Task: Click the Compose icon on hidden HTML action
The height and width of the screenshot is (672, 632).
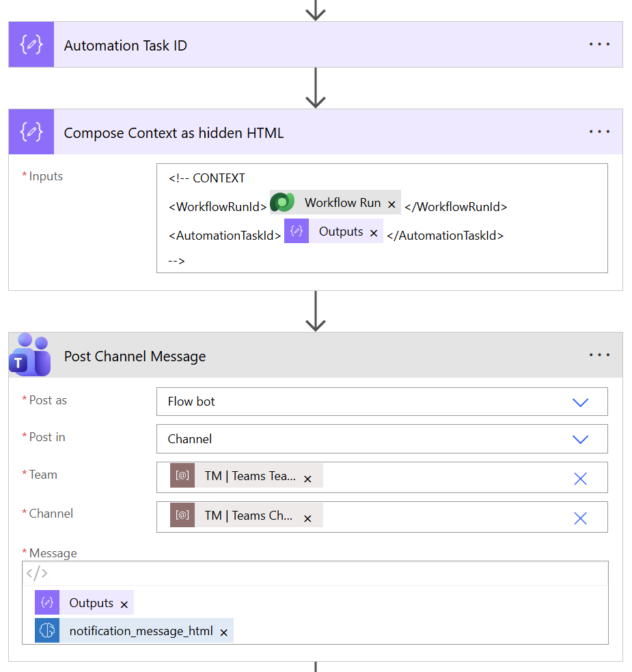Action: tap(31, 131)
